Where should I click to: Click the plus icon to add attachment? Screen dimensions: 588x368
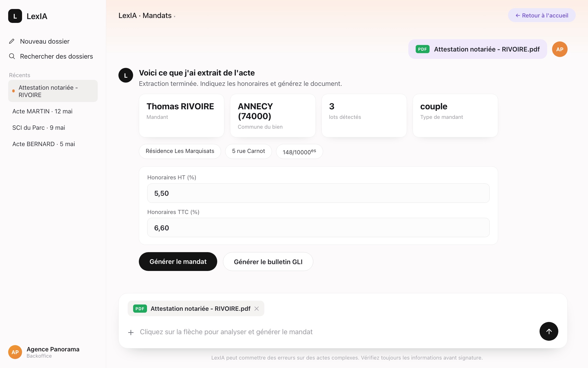(x=131, y=332)
